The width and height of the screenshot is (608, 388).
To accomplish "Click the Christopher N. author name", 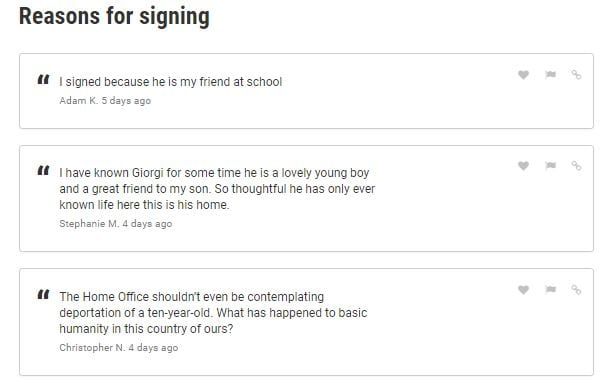I will pyautogui.click(x=92, y=348).
